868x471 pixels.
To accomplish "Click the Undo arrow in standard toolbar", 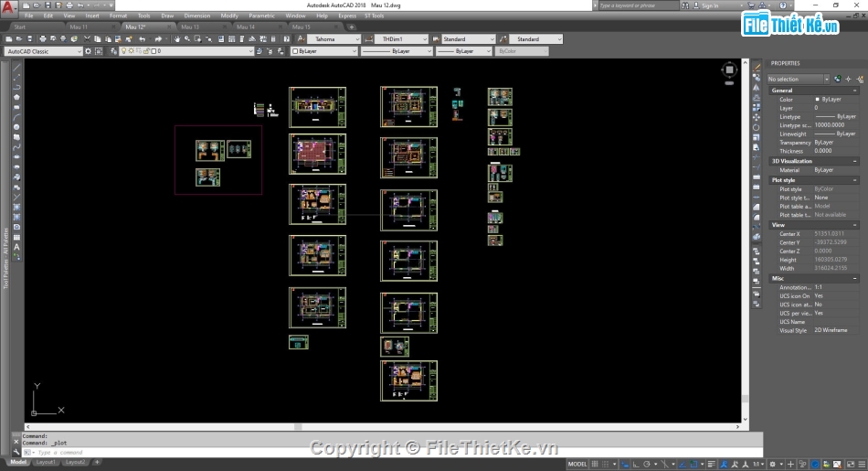I will pos(143,38).
